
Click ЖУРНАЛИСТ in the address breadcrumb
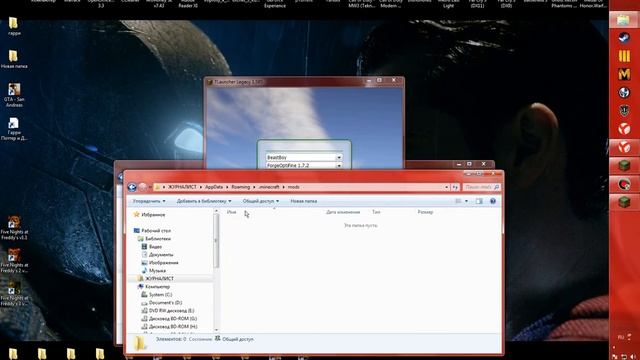(182, 187)
